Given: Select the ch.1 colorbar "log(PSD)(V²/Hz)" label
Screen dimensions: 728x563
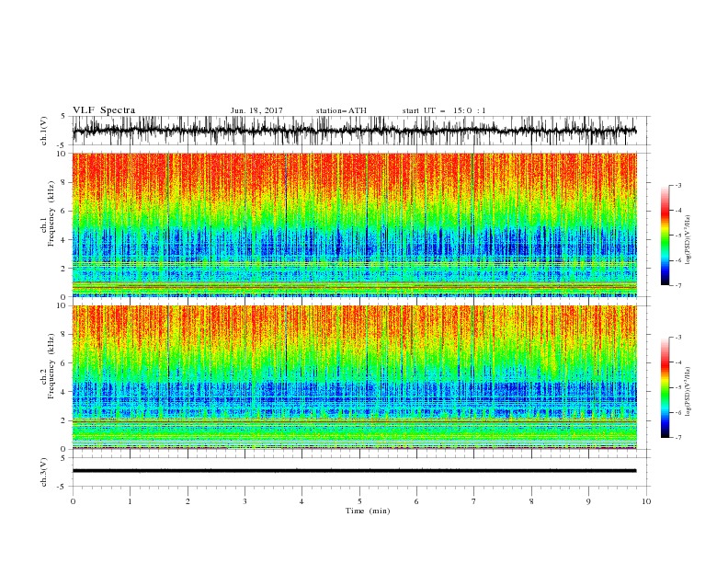Looking at the screenshot, I should tap(688, 240).
